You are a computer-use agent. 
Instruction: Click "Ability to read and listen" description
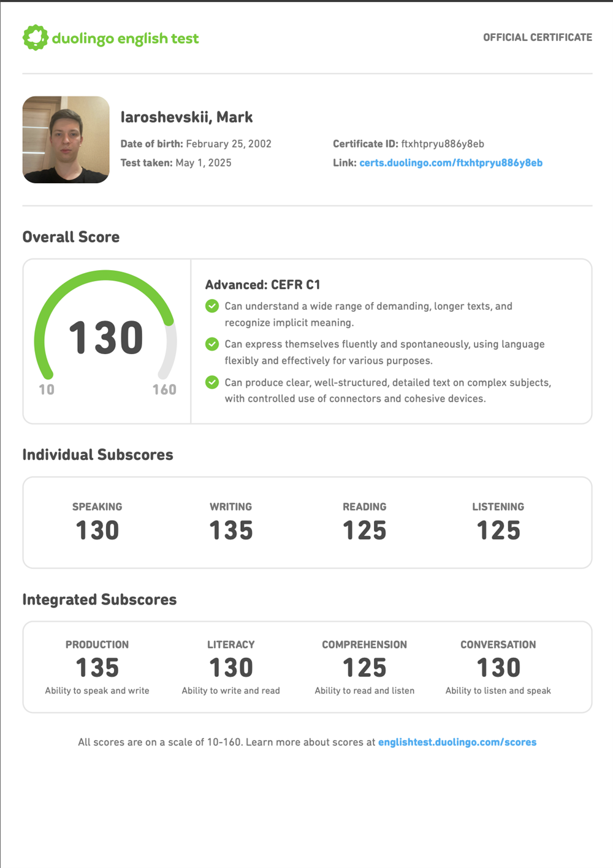pyautogui.click(x=365, y=691)
